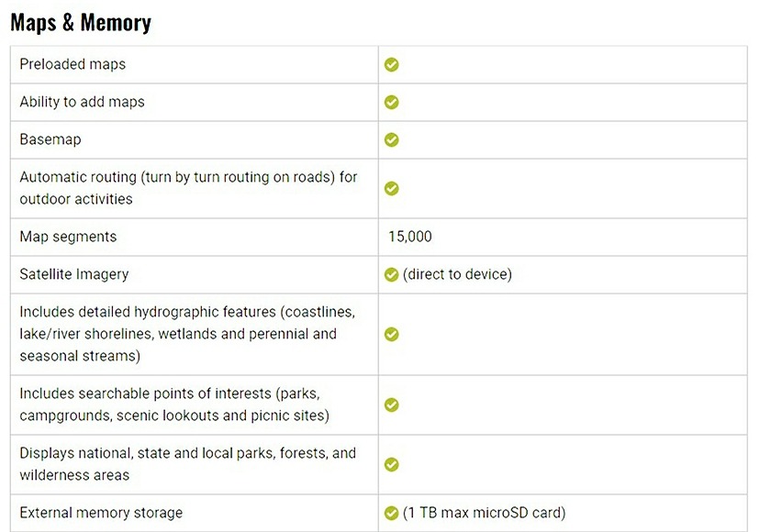Click the Satellite Imagery checkmark icon

392,274
